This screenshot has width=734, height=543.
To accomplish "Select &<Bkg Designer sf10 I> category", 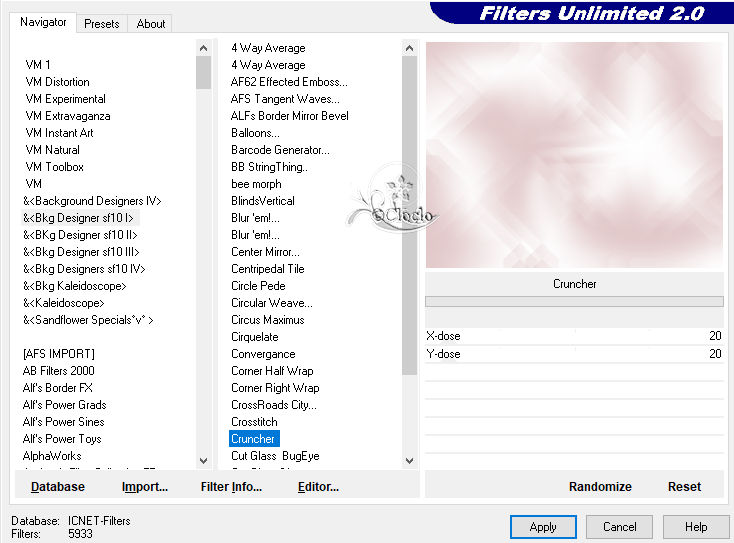I will click(x=78, y=218).
